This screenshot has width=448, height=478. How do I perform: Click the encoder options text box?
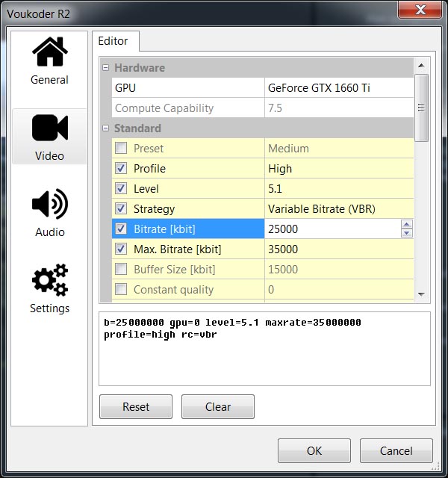click(x=264, y=349)
